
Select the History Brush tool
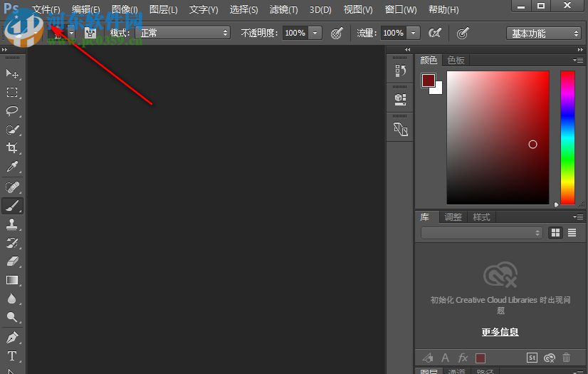tap(12, 243)
